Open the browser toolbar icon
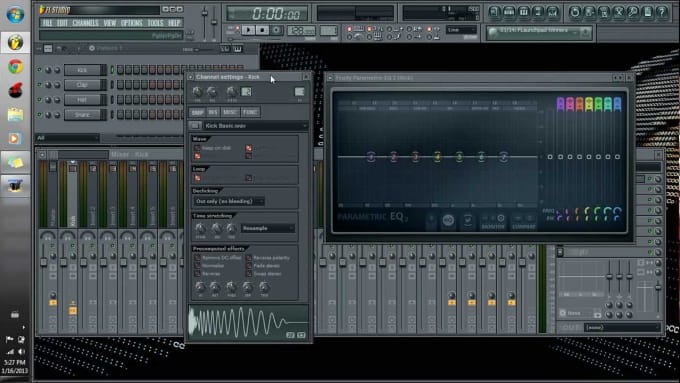This screenshot has height=383, width=680. click(x=539, y=12)
